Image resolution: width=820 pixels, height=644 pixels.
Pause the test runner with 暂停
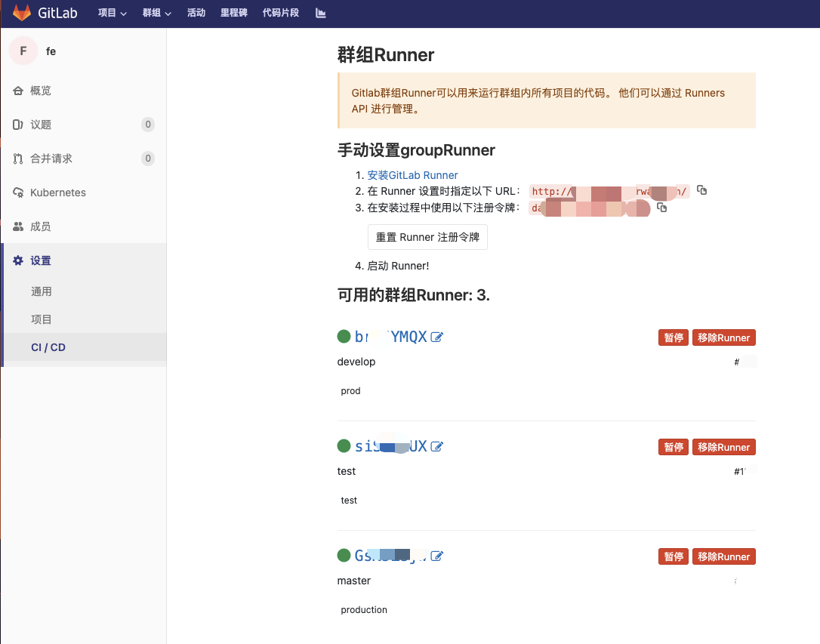674,447
